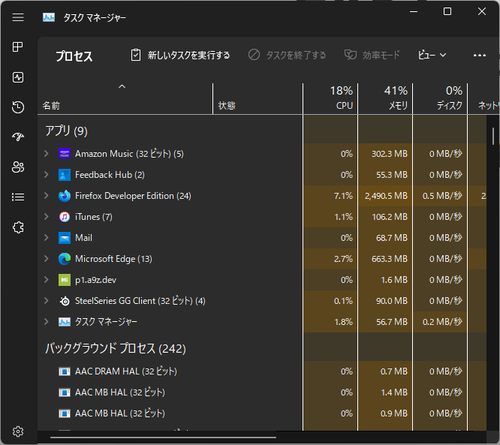Expand the p1.a9z.dev process row
Screen dimensions: 500x445
coord(46,279)
